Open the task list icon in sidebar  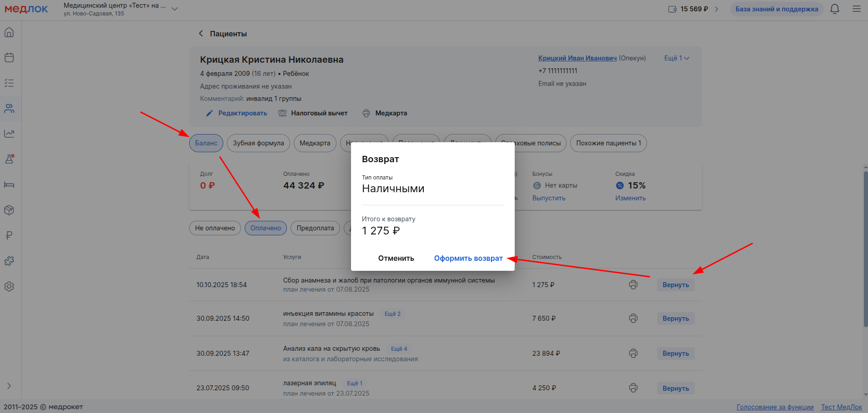pyautogui.click(x=9, y=83)
